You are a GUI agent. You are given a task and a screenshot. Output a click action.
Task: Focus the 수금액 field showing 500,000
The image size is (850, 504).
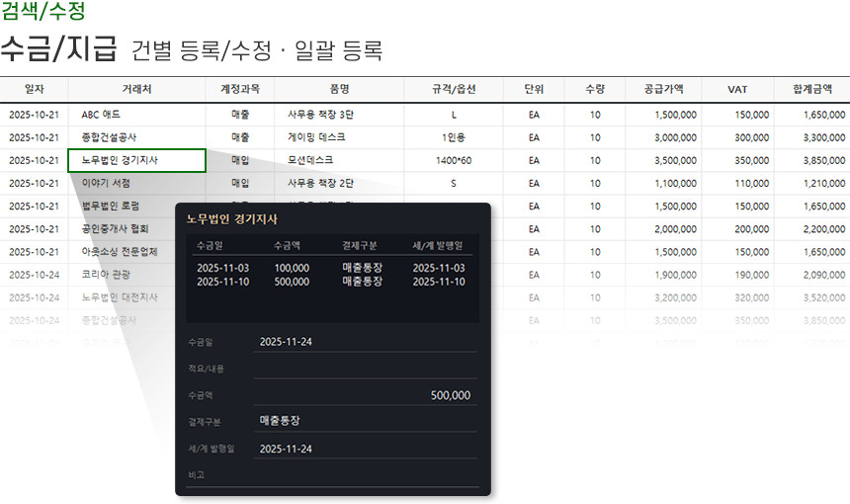tap(364, 395)
